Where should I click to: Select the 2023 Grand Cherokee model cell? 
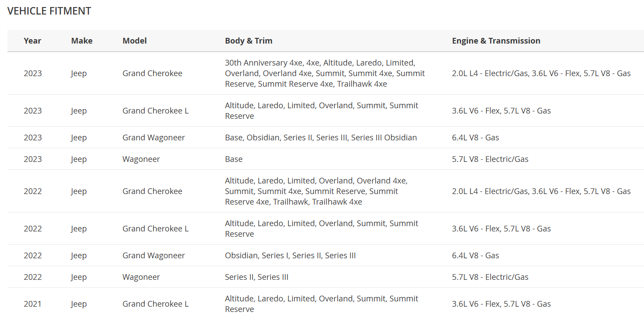tap(152, 73)
